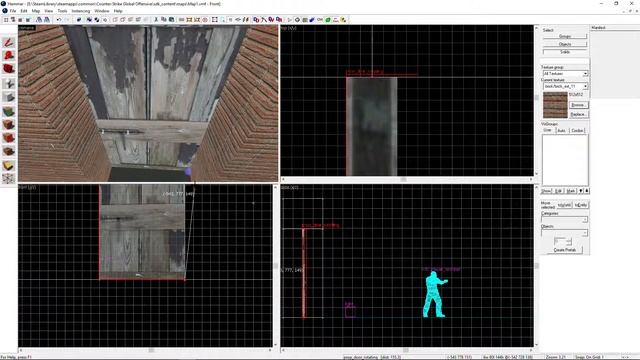Click the Paste toolbar icon
The height and width of the screenshot is (360, 640).
tap(171, 20)
